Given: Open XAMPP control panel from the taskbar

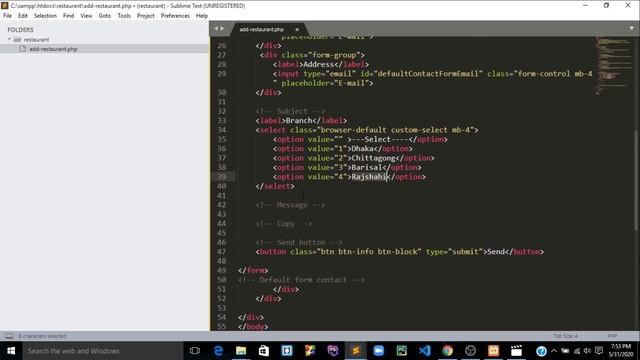Looking at the screenshot, I should 493,351.
